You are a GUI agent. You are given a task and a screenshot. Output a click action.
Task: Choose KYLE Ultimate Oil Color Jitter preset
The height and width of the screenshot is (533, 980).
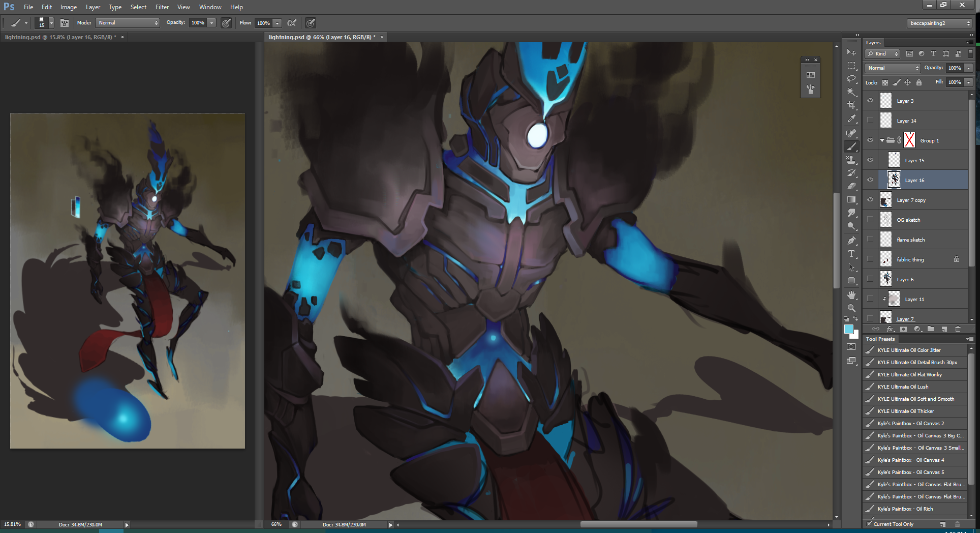click(915, 350)
